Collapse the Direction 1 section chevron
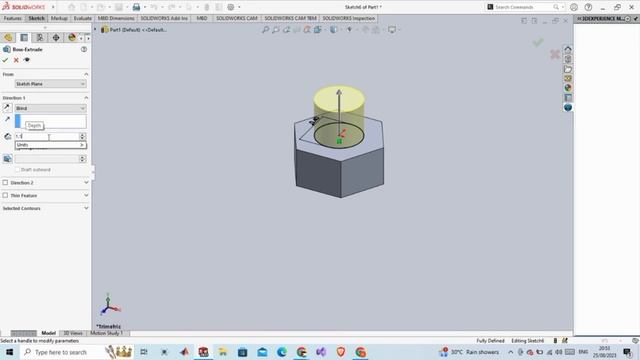This screenshot has height=360, width=640. (x=86, y=98)
